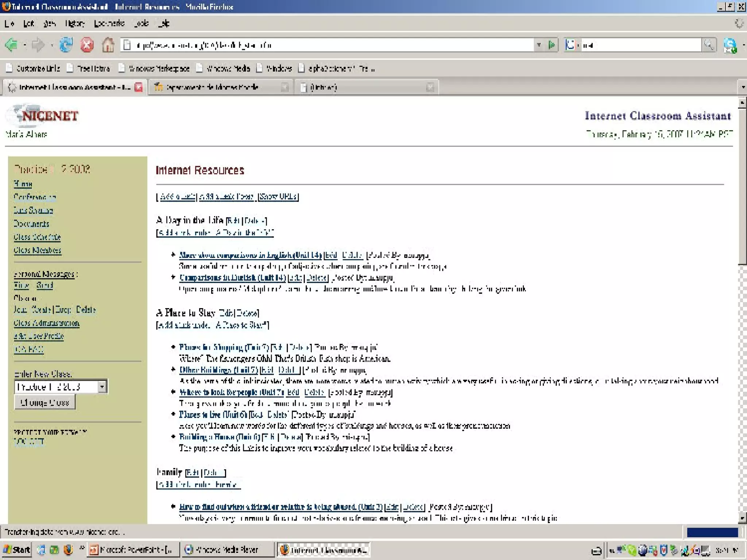The height and width of the screenshot is (560, 747).
Task: Open the Enter New Class dropdown
Action: coord(102,386)
